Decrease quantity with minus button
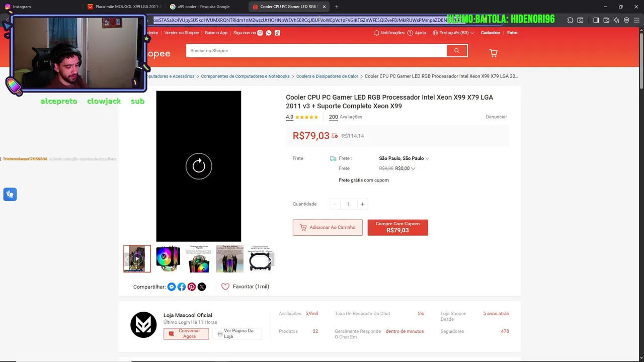This screenshot has width=644, height=362. click(335, 204)
